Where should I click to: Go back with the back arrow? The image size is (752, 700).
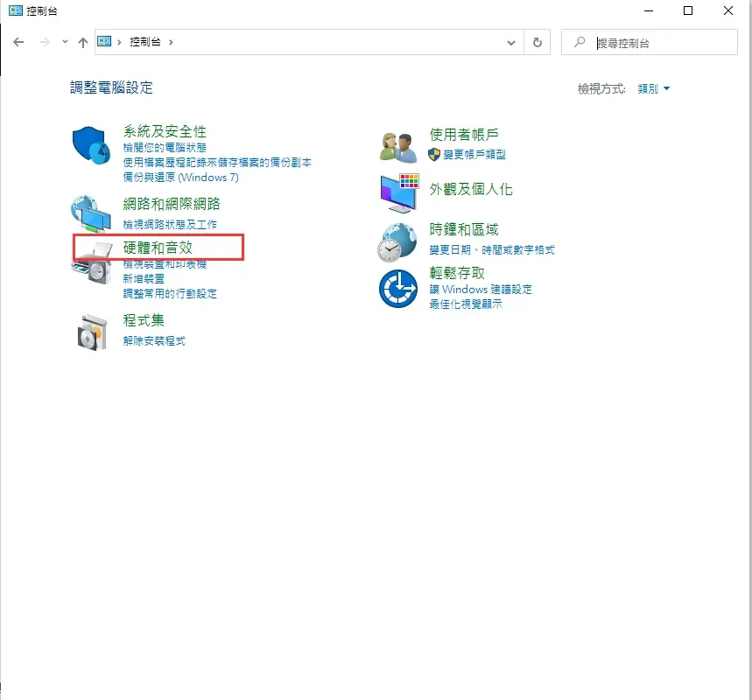point(18,42)
